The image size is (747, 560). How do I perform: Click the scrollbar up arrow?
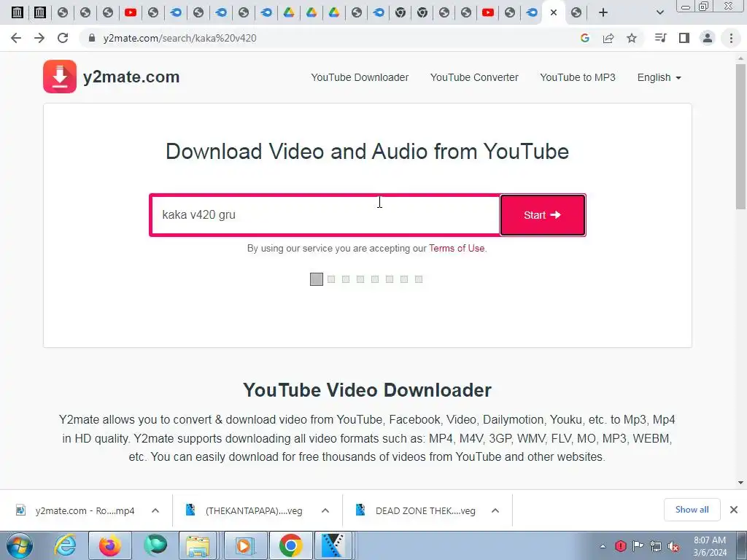(x=740, y=58)
